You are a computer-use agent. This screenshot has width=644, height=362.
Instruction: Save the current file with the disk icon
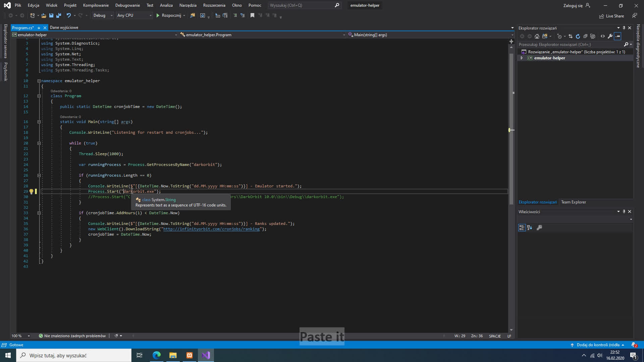pyautogui.click(x=51, y=15)
